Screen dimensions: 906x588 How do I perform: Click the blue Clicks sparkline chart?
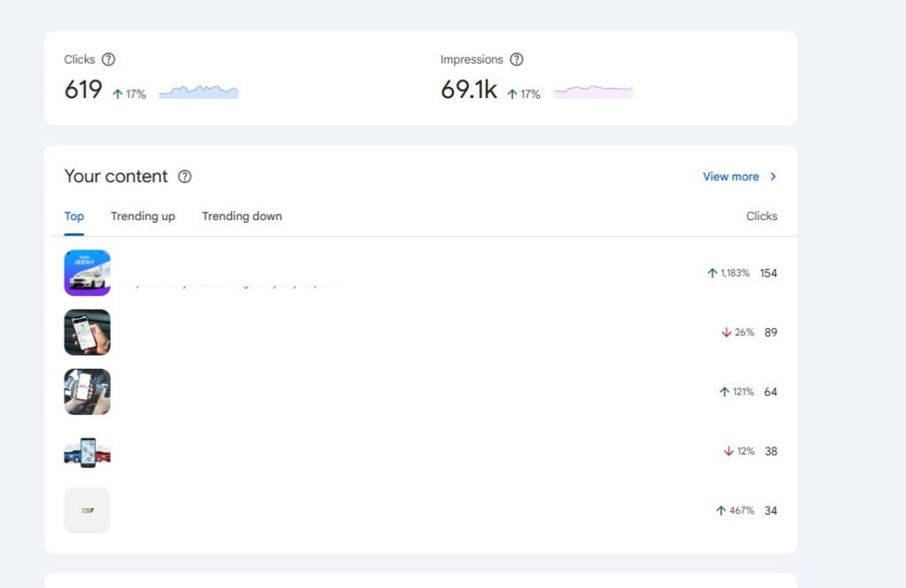point(199,92)
